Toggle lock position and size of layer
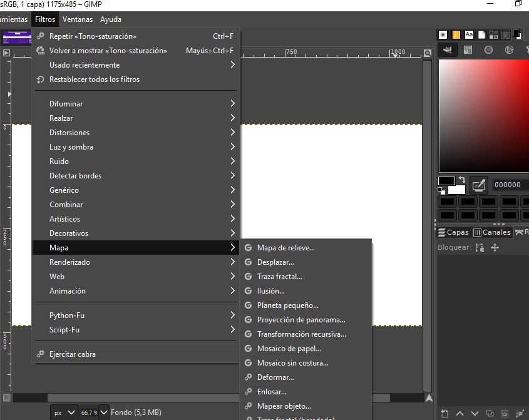The width and height of the screenshot is (529, 420). pos(495,248)
